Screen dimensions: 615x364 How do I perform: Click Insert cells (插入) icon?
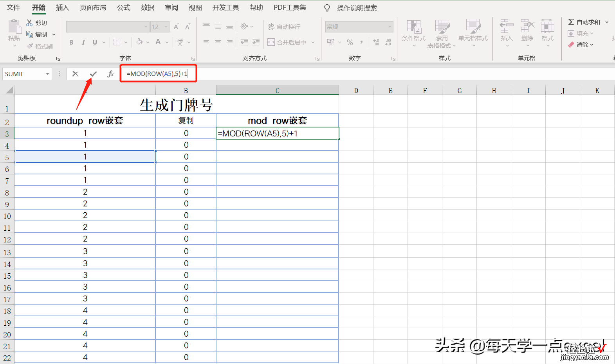coord(507,26)
